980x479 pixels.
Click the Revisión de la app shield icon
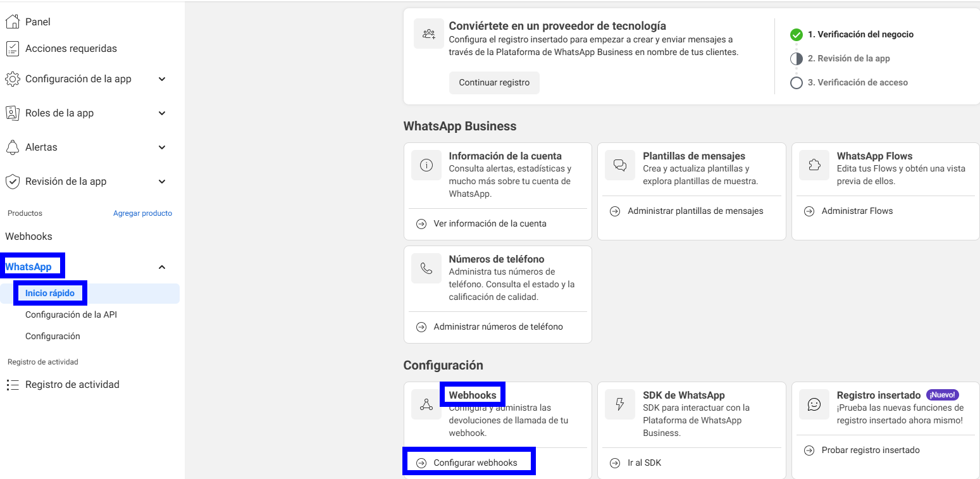point(13,182)
